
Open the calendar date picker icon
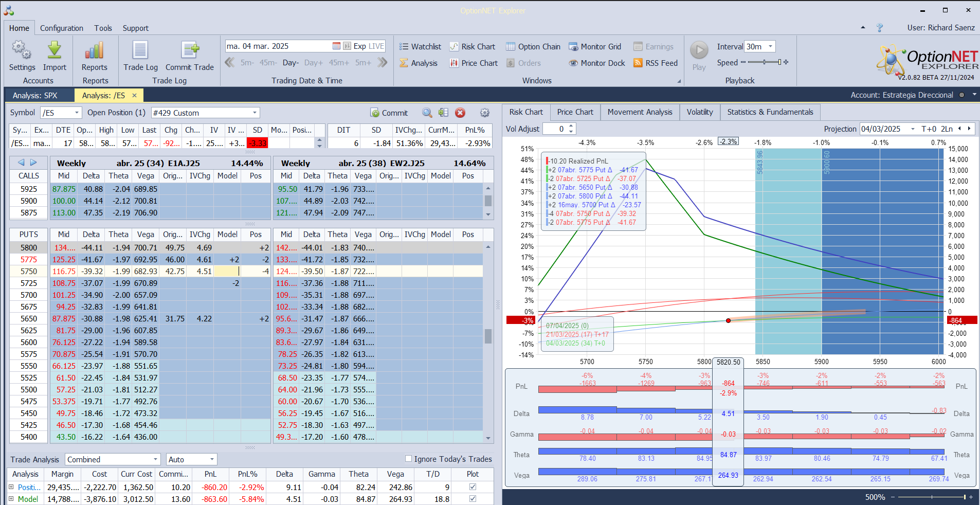(x=336, y=46)
